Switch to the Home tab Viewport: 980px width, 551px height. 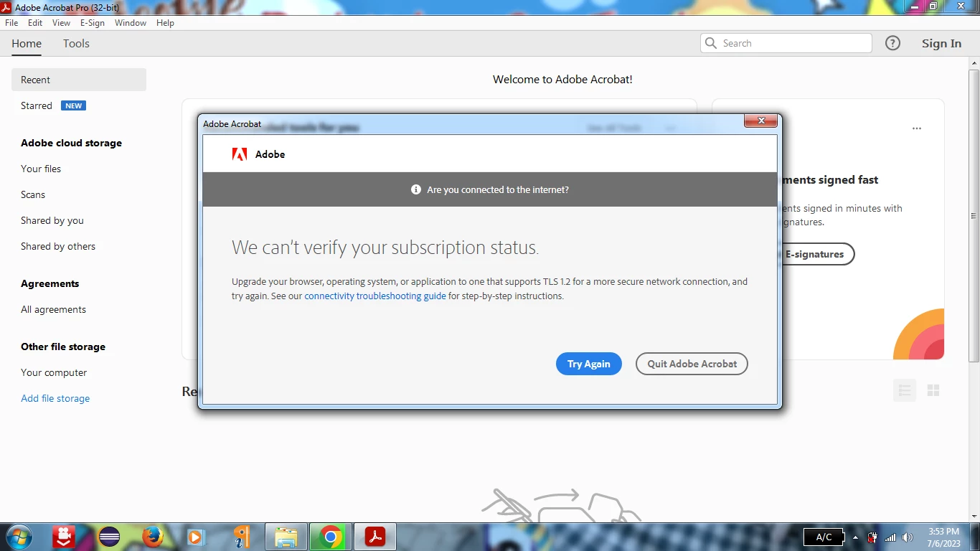[x=27, y=44]
